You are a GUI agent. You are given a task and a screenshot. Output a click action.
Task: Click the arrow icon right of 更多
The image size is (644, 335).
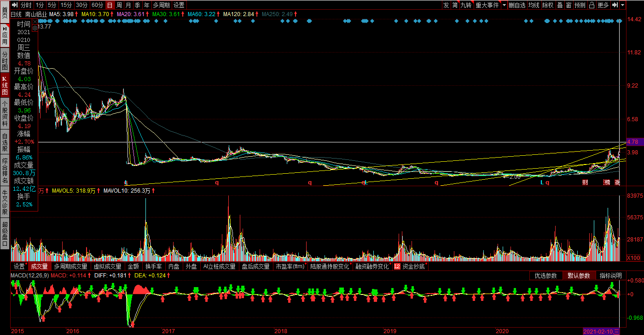tap(615, 5)
